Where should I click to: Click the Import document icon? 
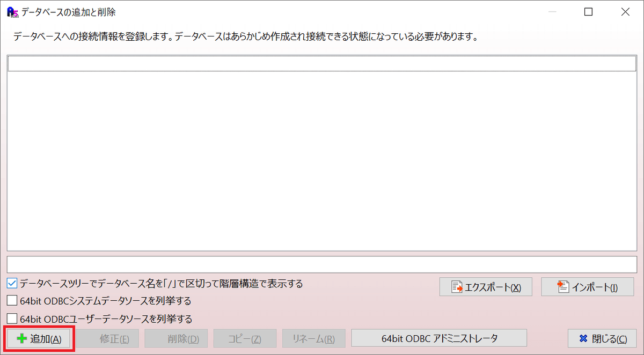click(563, 287)
